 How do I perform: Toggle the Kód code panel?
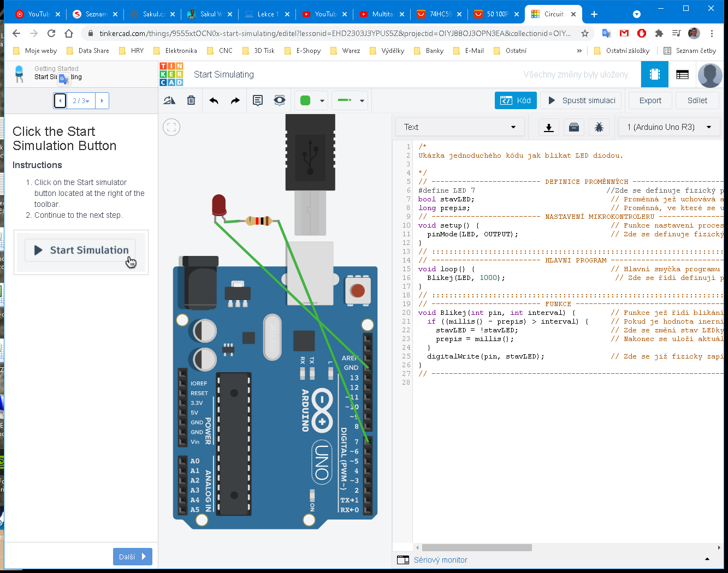coord(516,100)
